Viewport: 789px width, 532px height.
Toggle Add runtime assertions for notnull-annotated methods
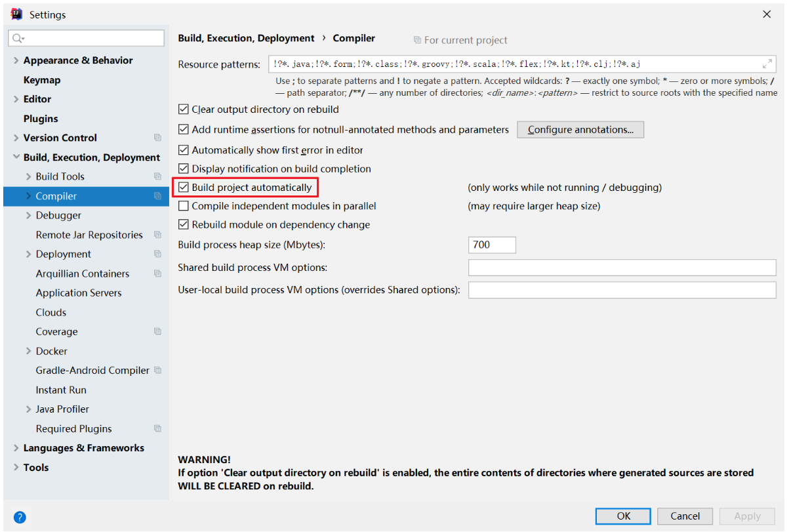pyautogui.click(x=184, y=130)
